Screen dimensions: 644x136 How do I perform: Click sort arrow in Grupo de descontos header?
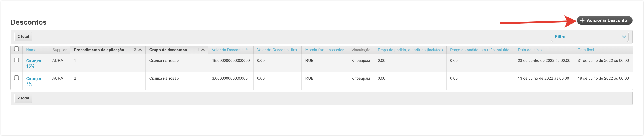pyautogui.click(x=203, y=50)
